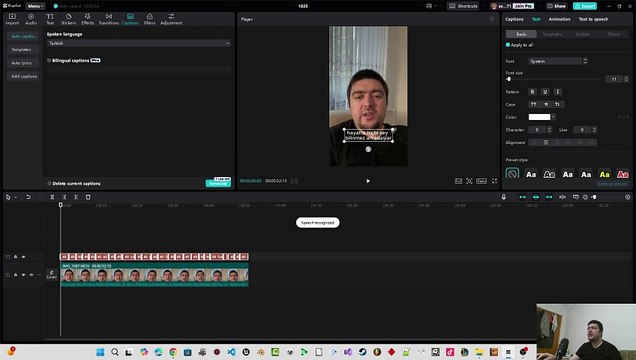
Task: Switch to the Text to speech tab
Action: [x=593, y=19]
